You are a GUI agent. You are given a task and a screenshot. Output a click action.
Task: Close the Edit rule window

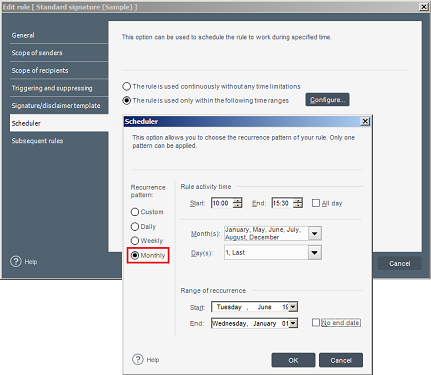click(x=424, y=7)
